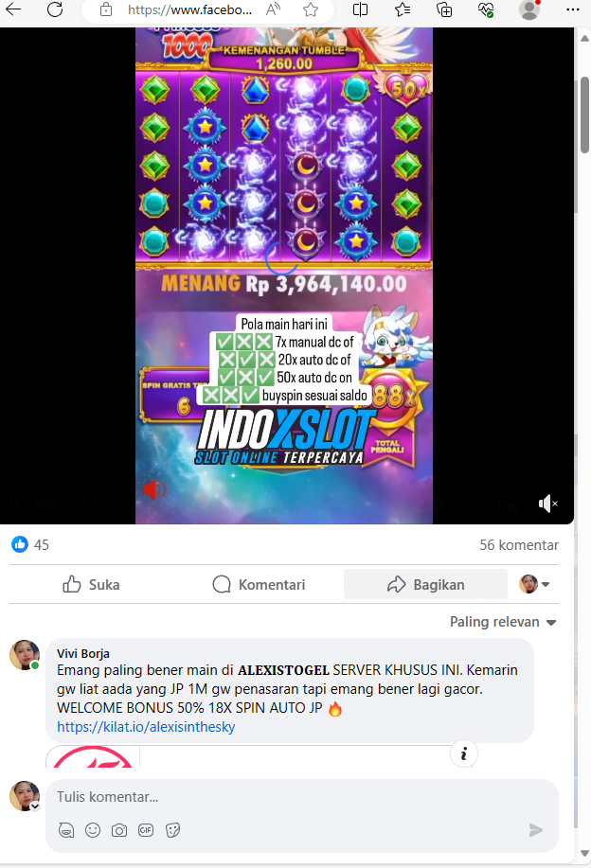Click the Komentari button

pyautogui.click(x=259, y=585)
